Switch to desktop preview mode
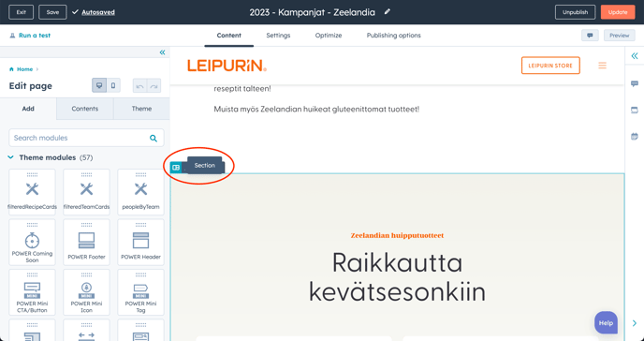This screenshot has width=644, height=341. point(99,86)
